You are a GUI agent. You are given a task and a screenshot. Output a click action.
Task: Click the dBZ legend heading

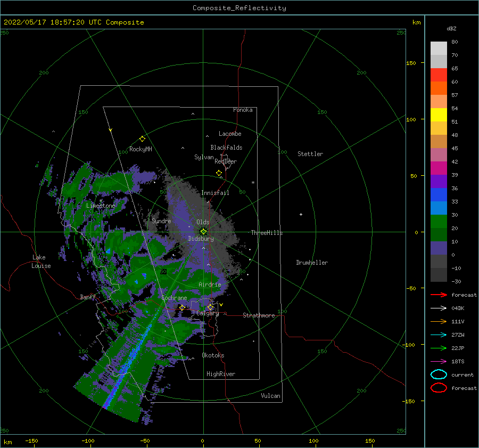coord(451,29)
